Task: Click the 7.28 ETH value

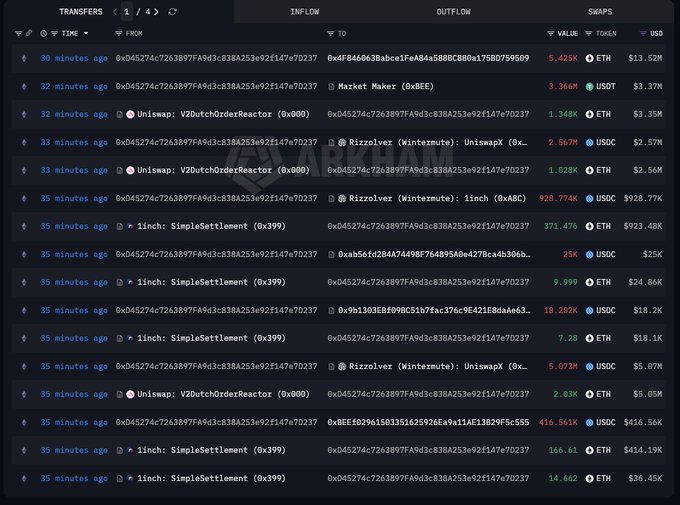Action: (568, 338)
